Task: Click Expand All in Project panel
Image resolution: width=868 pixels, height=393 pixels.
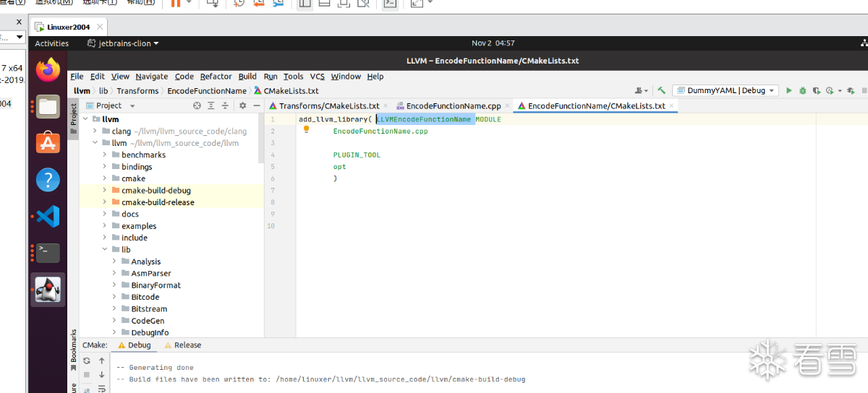Action: pos(210,105)
